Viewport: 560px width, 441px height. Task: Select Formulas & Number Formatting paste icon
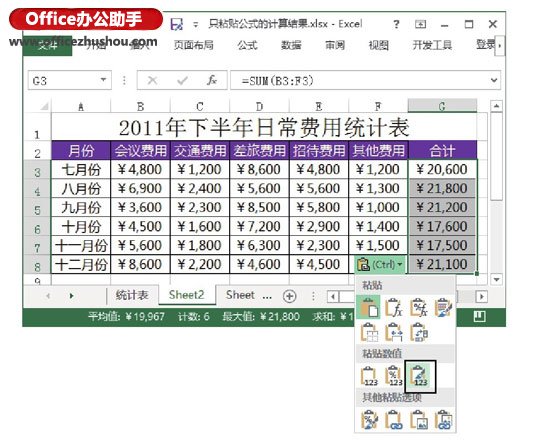pyautogui.click(x=418, y=307)
